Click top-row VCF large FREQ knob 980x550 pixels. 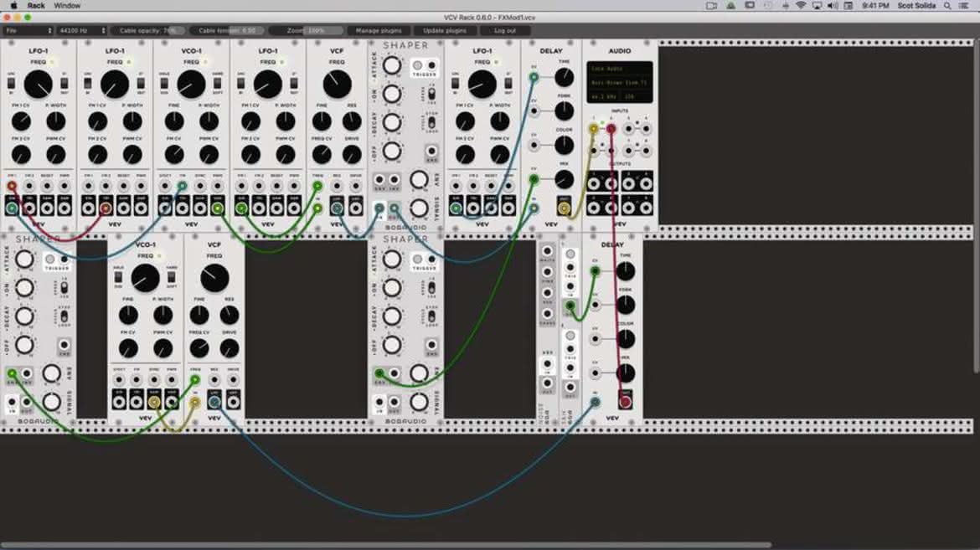coord(337,84)
